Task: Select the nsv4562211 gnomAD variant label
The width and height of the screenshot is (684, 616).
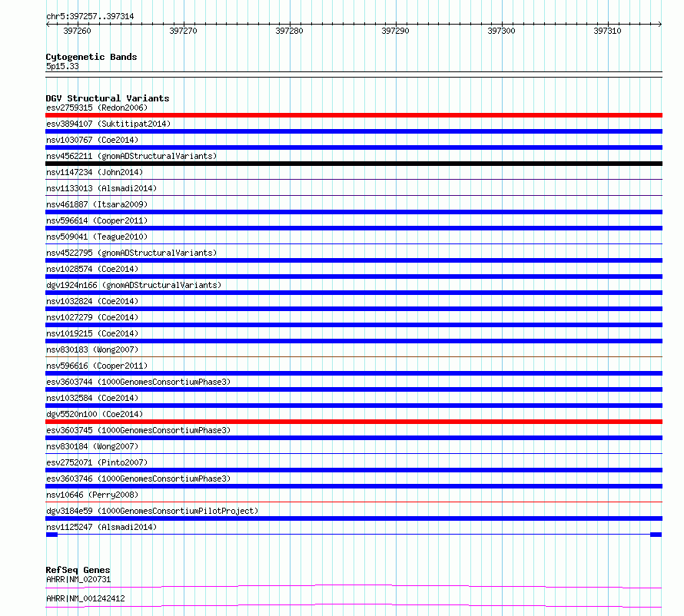Action: click(x=131, y=156)
